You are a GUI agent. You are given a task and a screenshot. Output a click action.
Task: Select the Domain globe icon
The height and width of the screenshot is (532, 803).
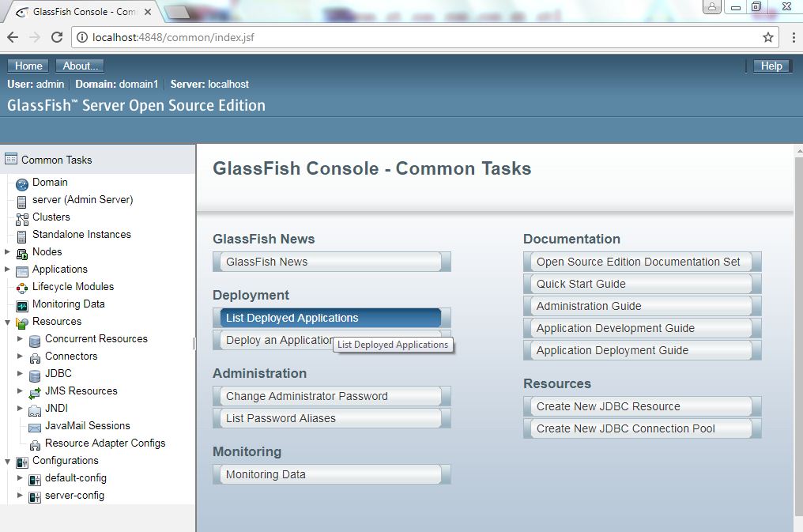click(x=21, y=183)
